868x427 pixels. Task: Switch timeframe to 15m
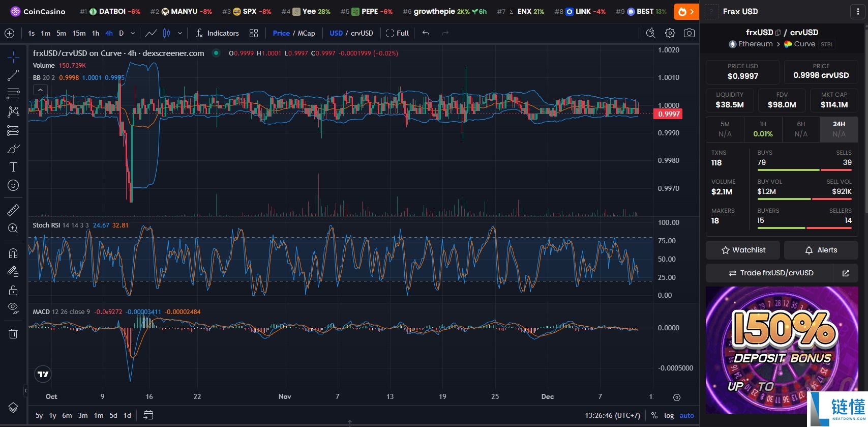point(79,33)
